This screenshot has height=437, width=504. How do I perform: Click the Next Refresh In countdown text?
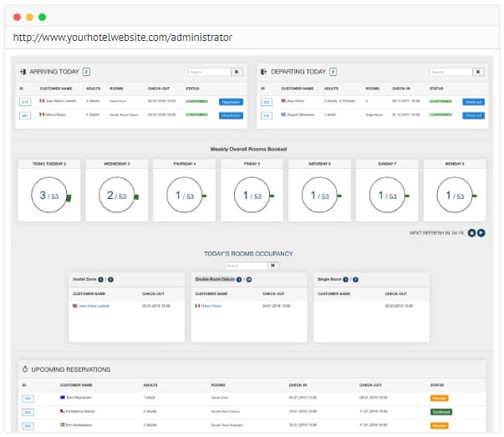pyautogui.click(x=436, y=232)
